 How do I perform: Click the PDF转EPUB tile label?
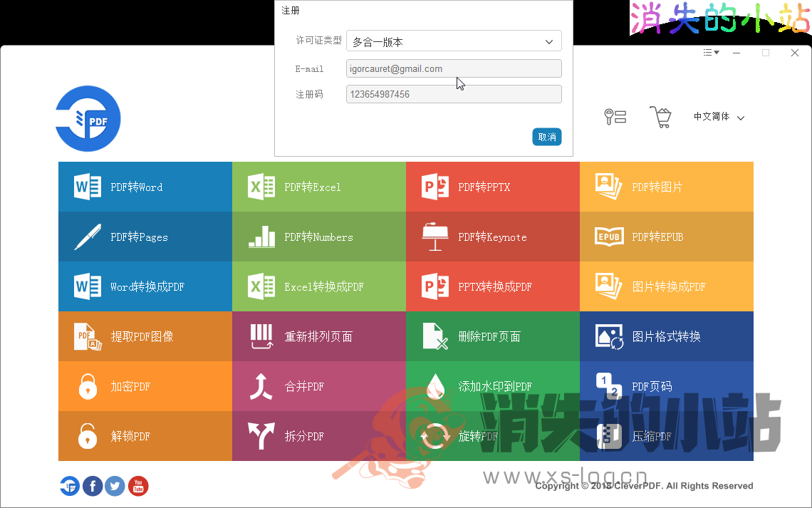657,237
